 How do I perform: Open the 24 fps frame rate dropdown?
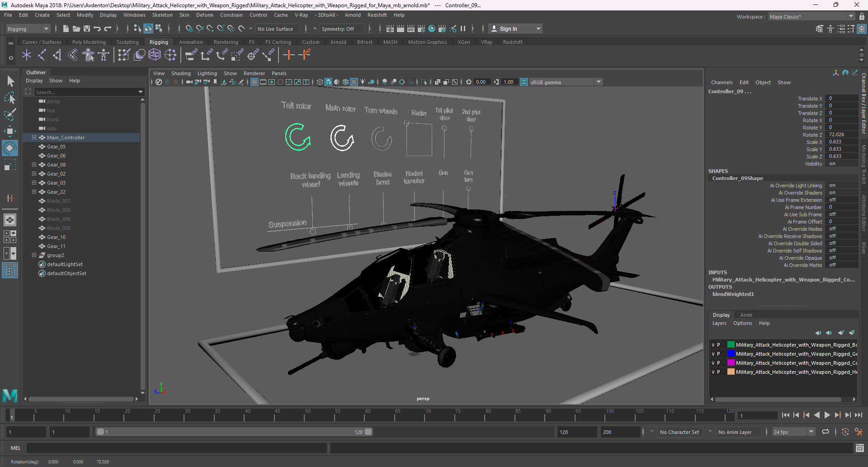tap(793, 432)
